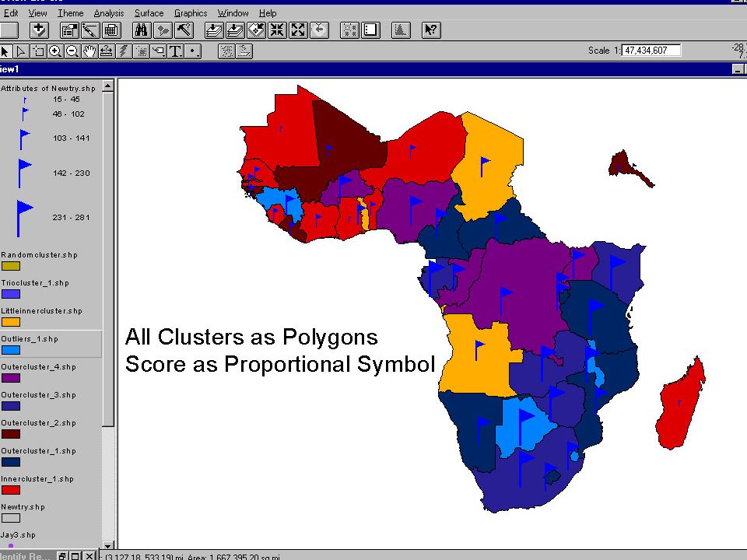Open the Draw Point tool palette
Screen dimensions: 747x560
(x=192, y=51)
